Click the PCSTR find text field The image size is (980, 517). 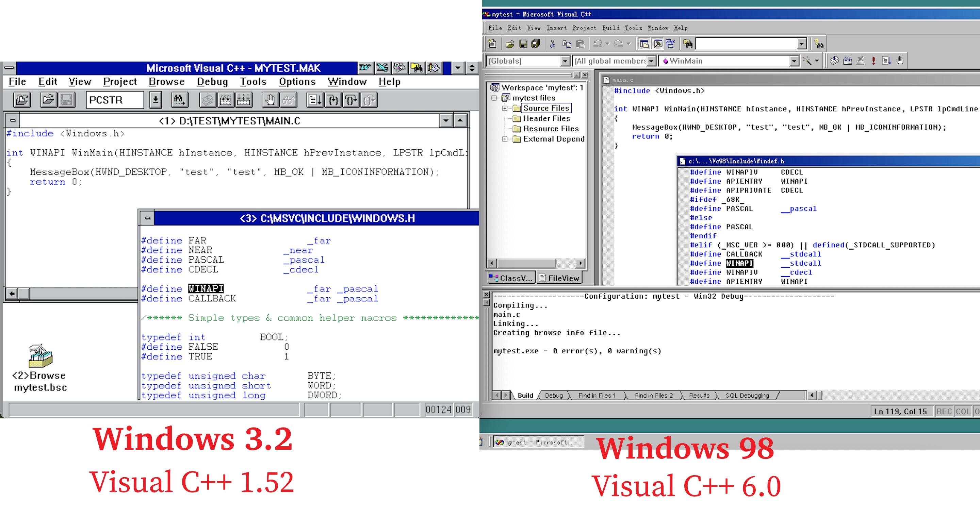coord(114,100)
